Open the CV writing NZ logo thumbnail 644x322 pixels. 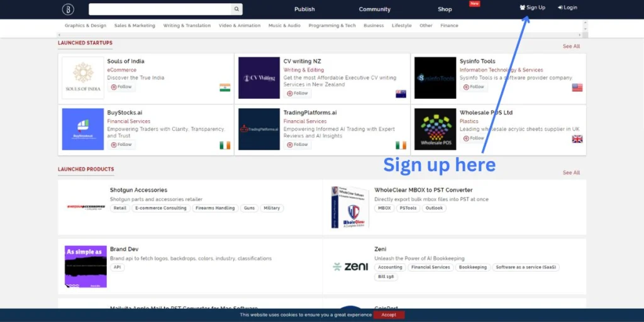click(258, 77)
